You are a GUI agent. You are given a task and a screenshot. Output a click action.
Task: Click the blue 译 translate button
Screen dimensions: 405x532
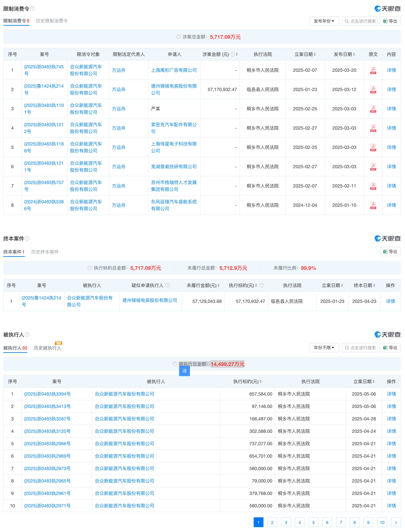coord(184,371)
